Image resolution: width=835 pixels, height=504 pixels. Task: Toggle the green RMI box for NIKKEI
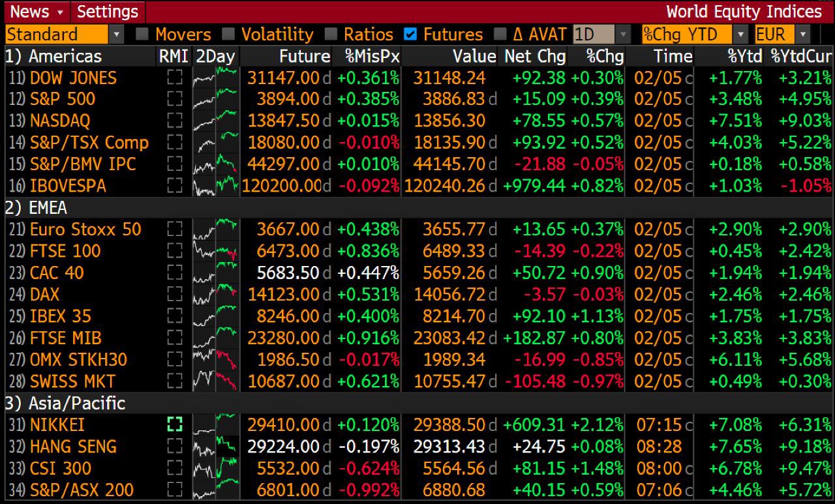click(174, 425)
